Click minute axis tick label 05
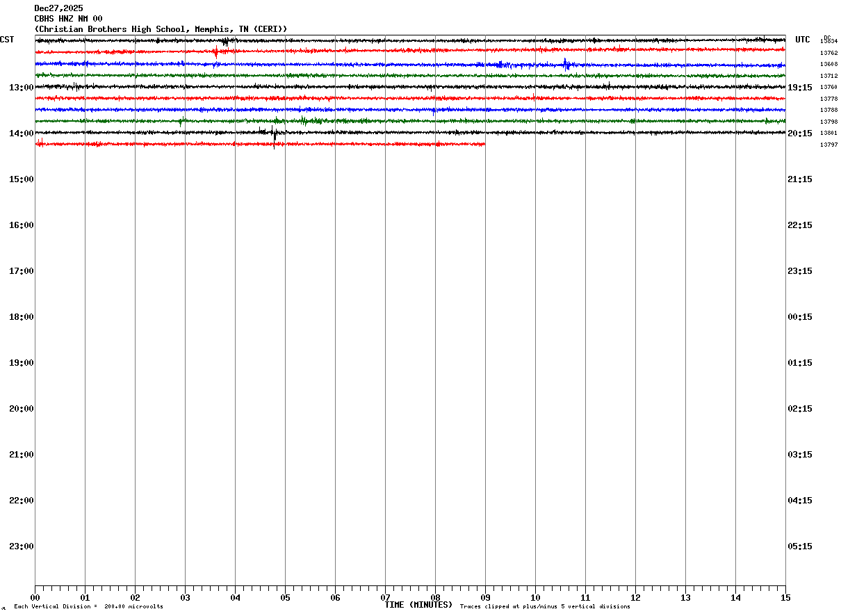 tap(285, 597)
